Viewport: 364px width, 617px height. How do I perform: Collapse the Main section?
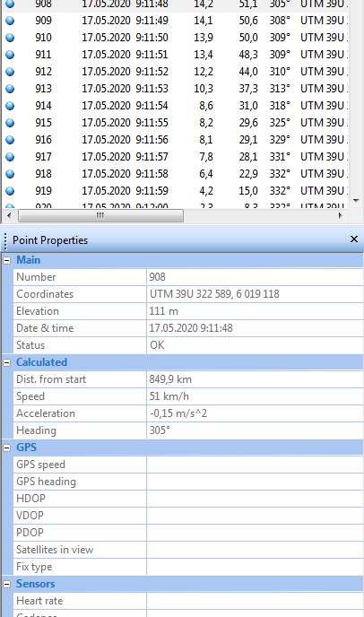pyautogui.click(x=6, y=260)
